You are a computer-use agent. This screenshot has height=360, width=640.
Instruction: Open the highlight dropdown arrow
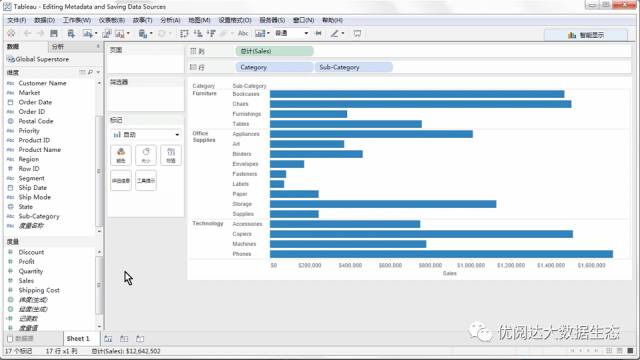click(x=343, y=33)
